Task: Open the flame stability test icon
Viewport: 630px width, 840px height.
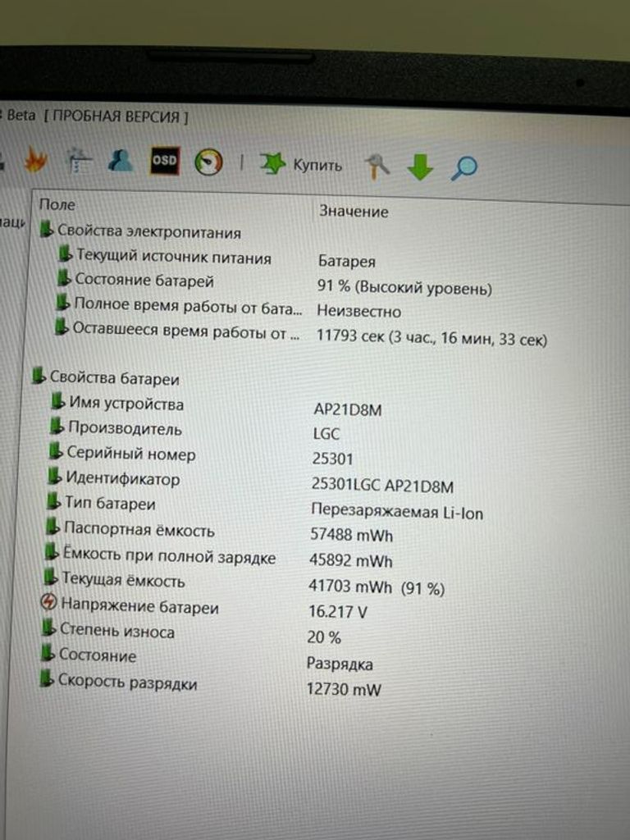Action: coord(35,159)
